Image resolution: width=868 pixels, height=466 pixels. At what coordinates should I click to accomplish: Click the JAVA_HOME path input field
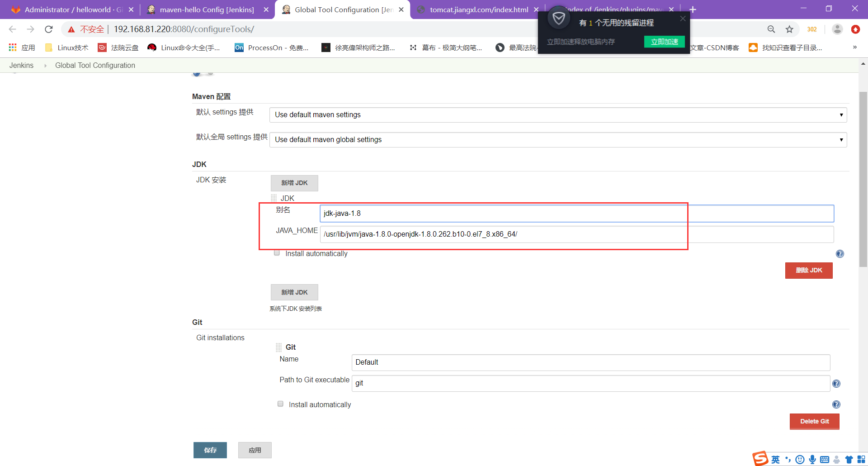[x=577, y=234]
